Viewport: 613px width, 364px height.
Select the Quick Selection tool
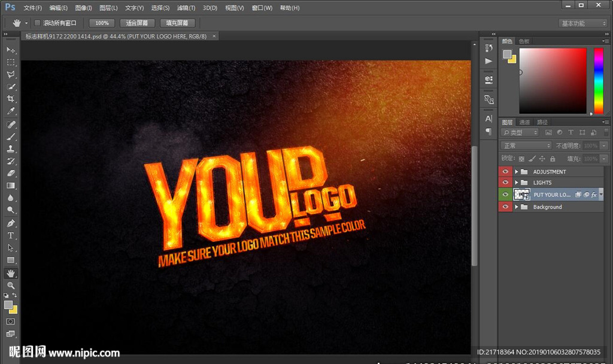tap(11, 86)
